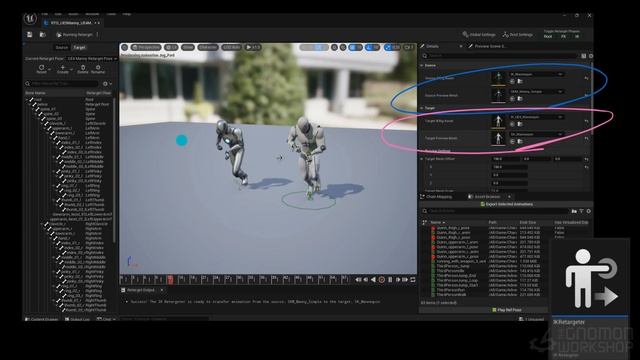The height and width of the screenshot is (360, 640).
Task: Toggle the IK retarget phase
Action: 577,36
